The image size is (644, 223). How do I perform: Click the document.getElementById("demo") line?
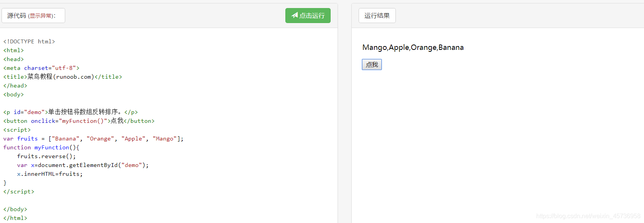point(82,165)
